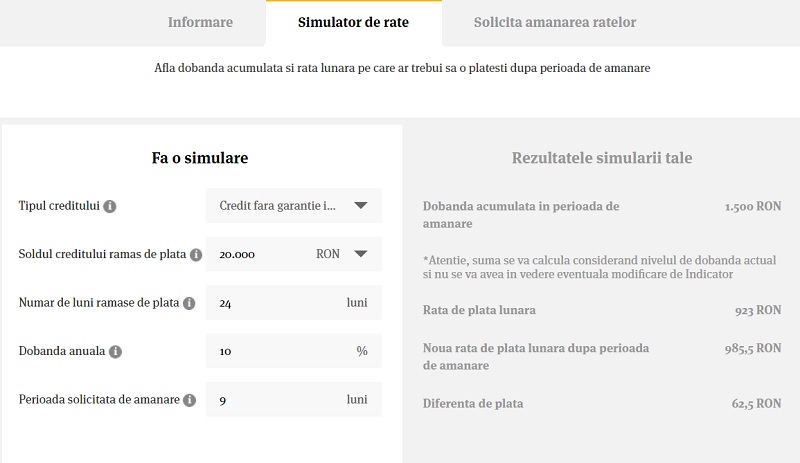800x463 pixels.
Task: Show info for Numar de luni ramase
Action: tap(189, 303)
